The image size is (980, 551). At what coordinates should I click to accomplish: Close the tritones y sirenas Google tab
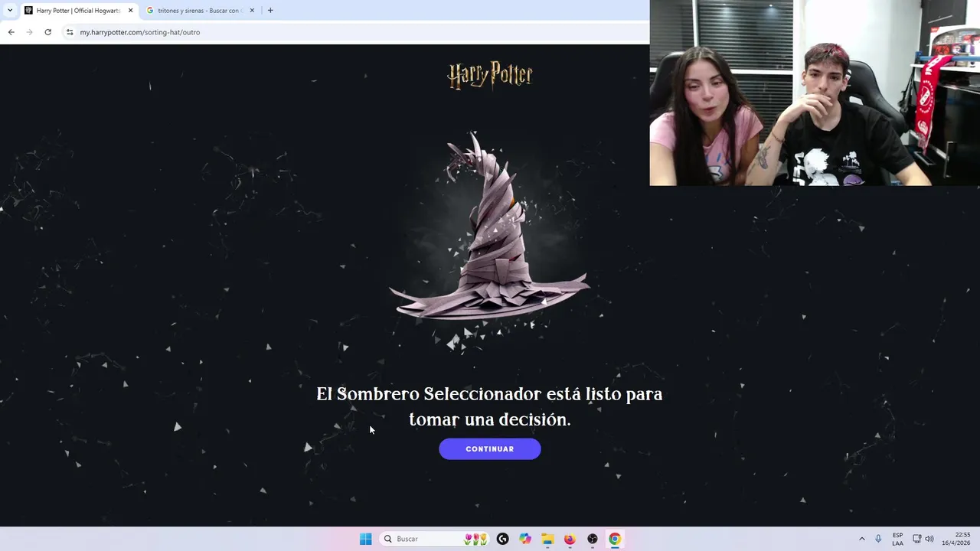coord(252,11)
